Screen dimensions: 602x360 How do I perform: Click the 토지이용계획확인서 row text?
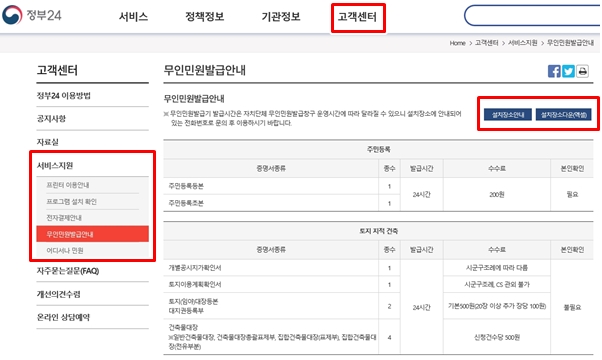click(195, 284)
